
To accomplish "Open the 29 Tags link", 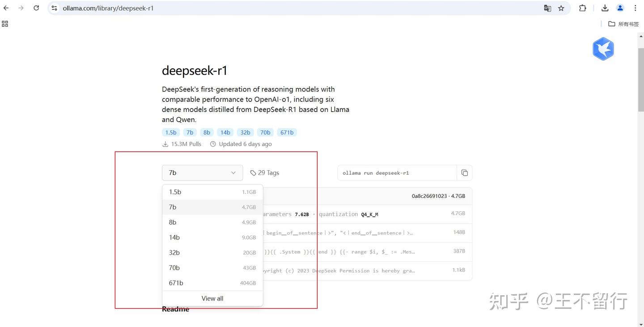I will [x=264, y=172].
